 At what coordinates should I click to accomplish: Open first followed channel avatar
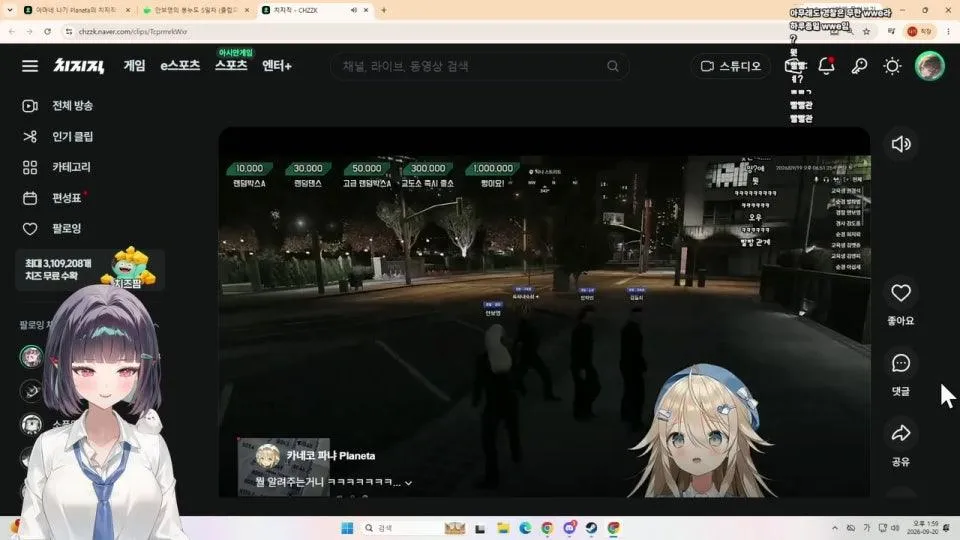(31, 356)
